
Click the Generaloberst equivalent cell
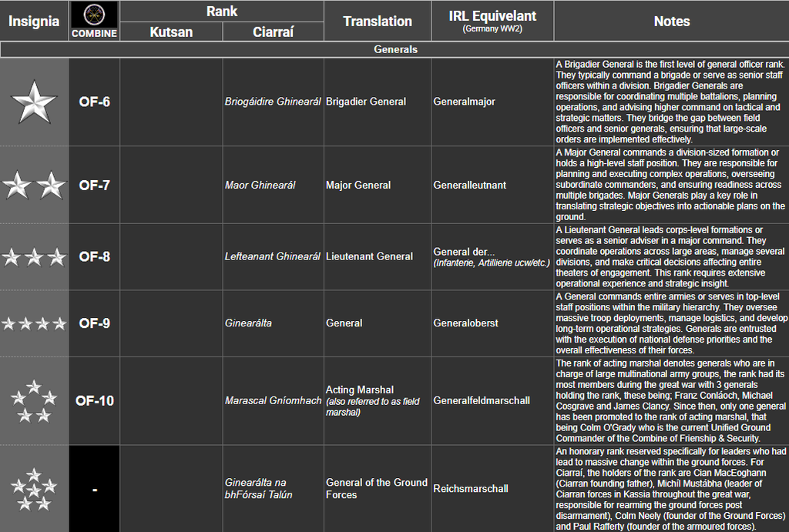[492, 323]
